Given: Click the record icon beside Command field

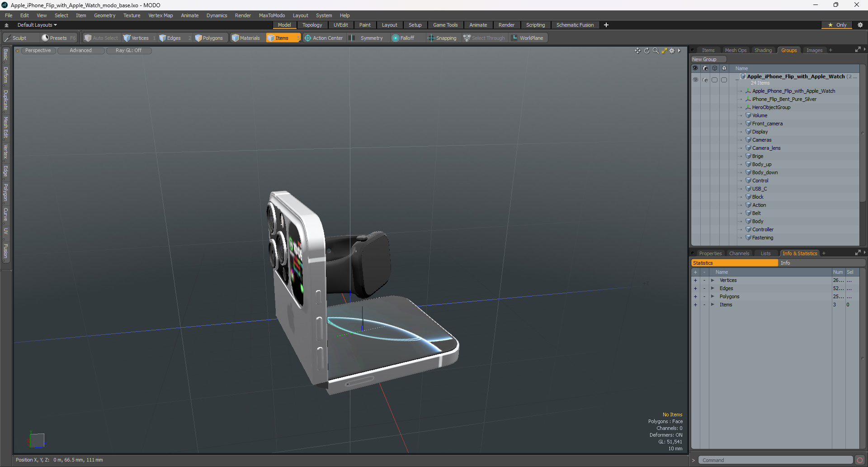Looking at the screenshot, I should pyautogui.click(x=860, y=460).
